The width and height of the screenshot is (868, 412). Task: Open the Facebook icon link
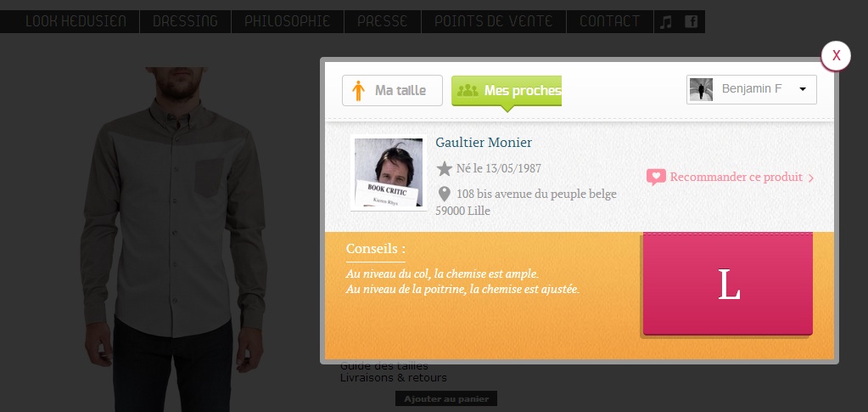[691, 21]
